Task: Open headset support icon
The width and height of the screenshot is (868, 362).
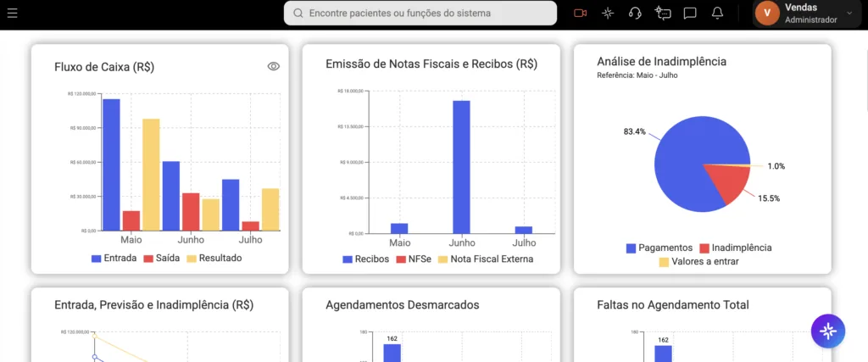Action: [x=636, y=14]
